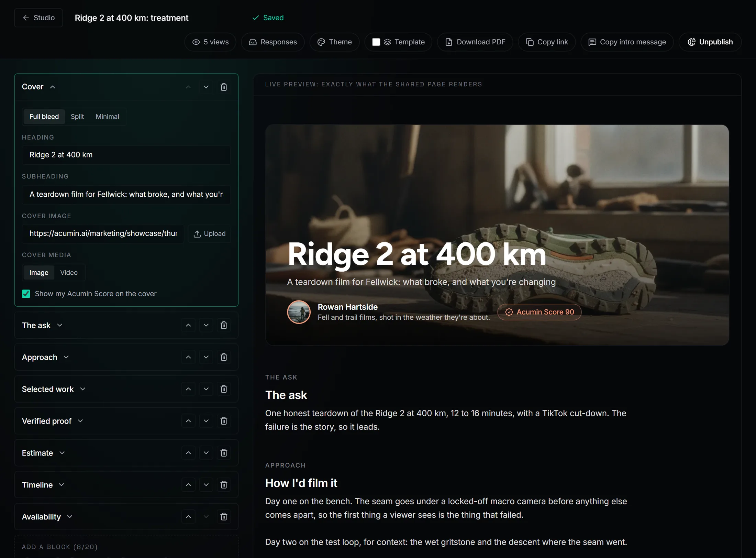Edit the Heading input field
Viewport: 756px width, 558px height.
[x=126, y=155]
